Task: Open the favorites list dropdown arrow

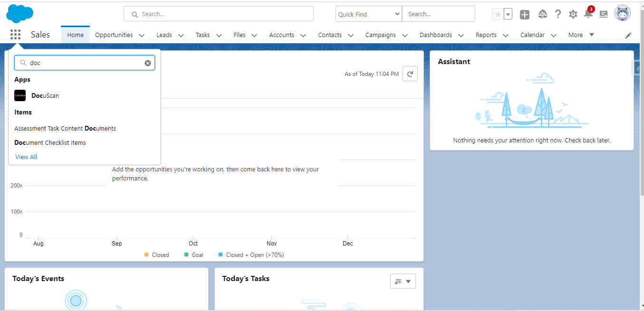Action: pos(508,14)
